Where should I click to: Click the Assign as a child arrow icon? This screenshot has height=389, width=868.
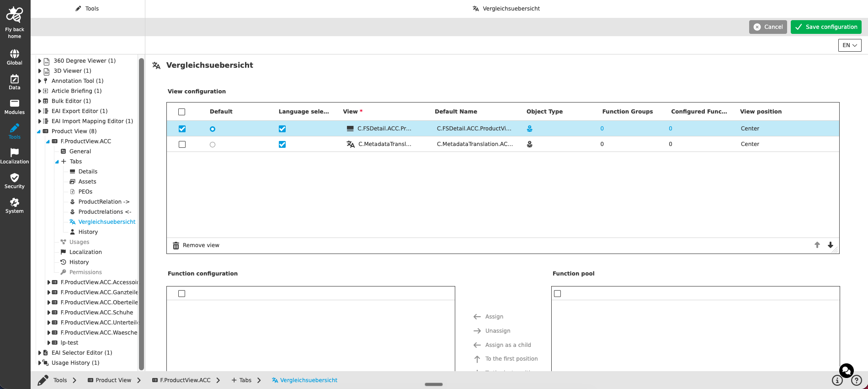477,345
